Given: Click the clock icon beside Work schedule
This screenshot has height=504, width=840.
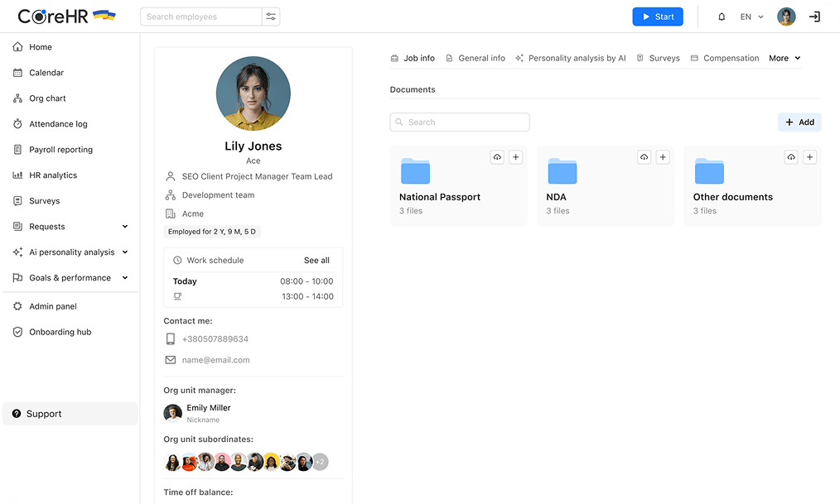Looking at the screenshot, I should click(x=177, y=260).
